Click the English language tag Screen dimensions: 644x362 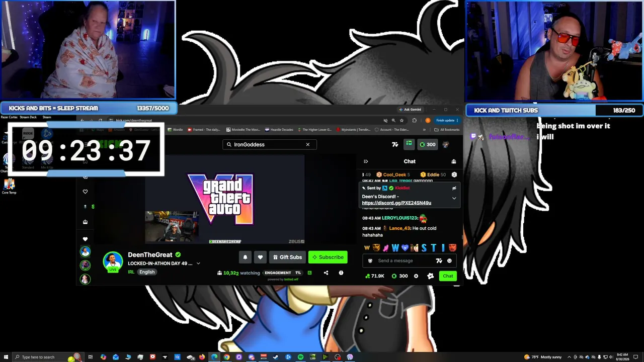147,272
